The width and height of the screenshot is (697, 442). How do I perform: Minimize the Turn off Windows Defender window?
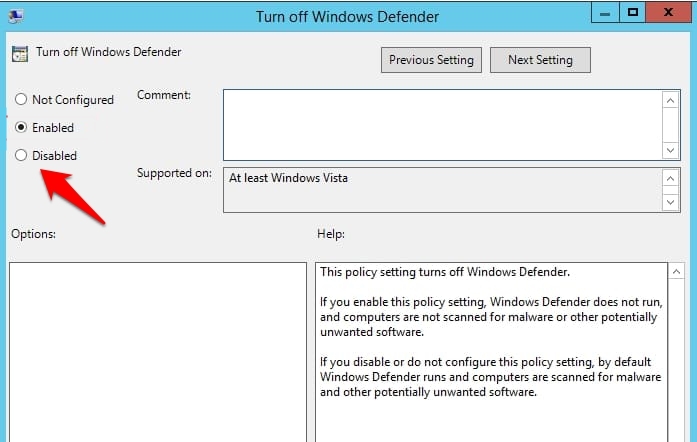(x=605, y=13)
